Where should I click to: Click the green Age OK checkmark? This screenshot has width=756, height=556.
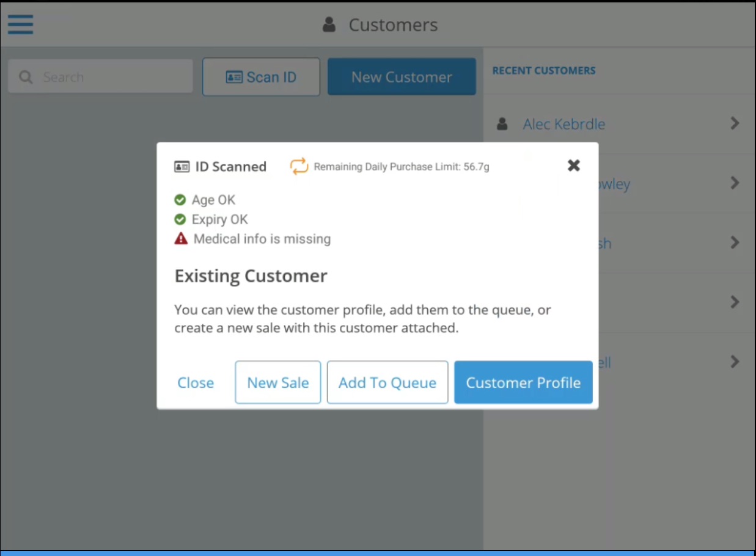(x=180, y=200)
